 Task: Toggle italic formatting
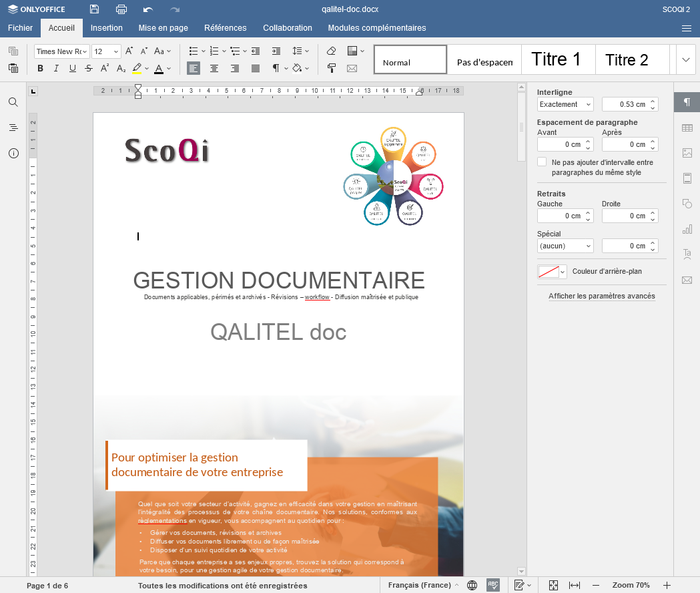click(56, 68)
